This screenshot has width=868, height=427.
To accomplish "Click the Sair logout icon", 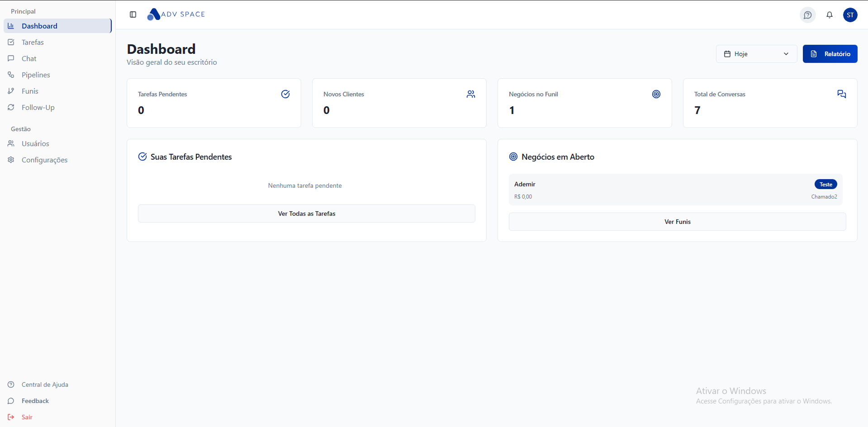I will [11, 417].
